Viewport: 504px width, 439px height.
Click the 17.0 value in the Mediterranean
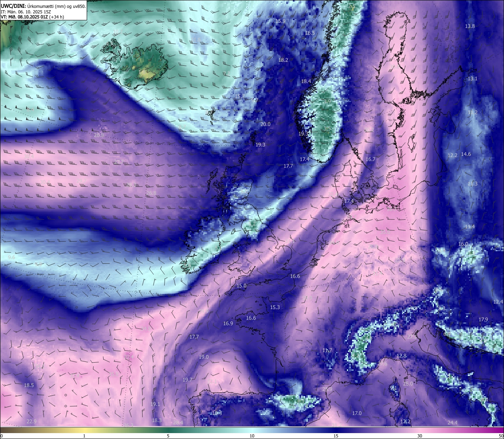(357, 413)
